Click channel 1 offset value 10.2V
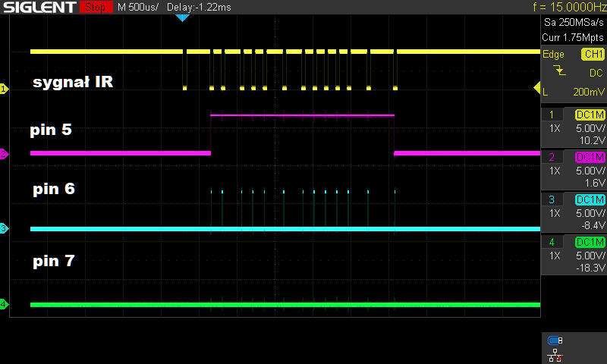607x364 pixels. click(x=592, y=140)
